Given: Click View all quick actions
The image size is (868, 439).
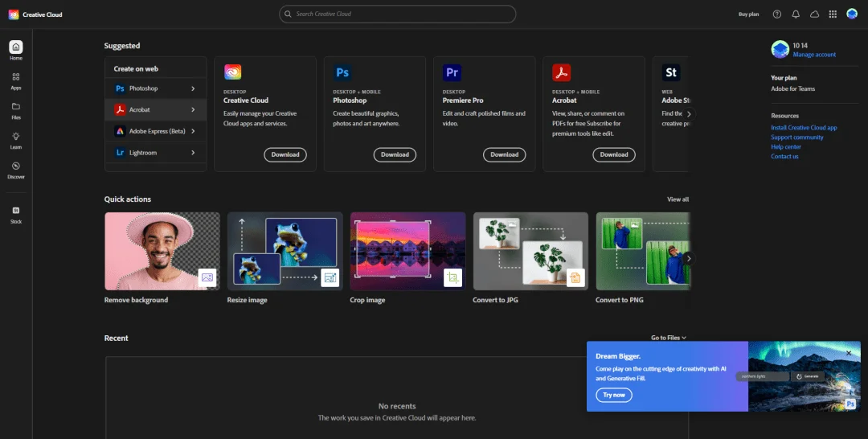Looking at the screenshot, I should (x=678, y=199).
